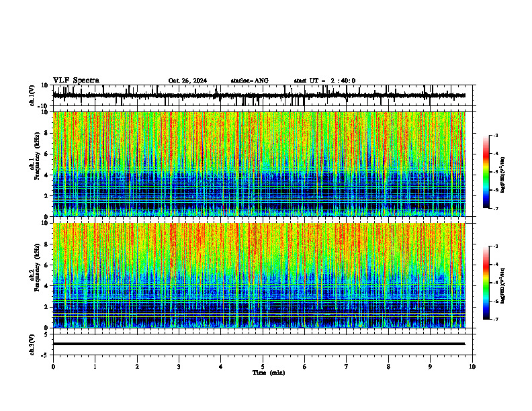
Task: Click the log(PSD) label beside ch.2 color bar
Action: pyautogui.click(x=504, y=286)
